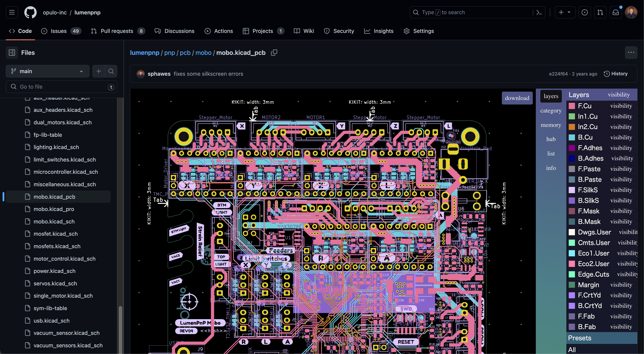
Task: Click the In1.Cu layer color swatch
Action: (572, 116)
